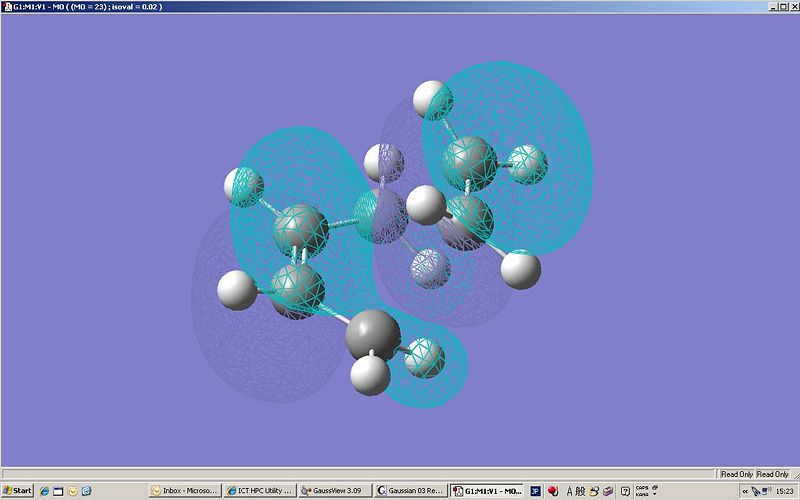The image size is (800, 500).
Task: Open the language bar options dropdown arrow
Action: pyautogui.click(x=655, y=494)
